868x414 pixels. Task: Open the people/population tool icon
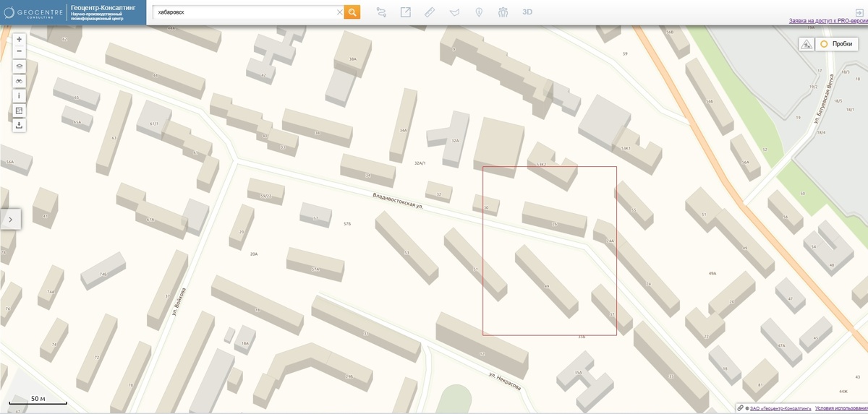click(x=503, y=12)
